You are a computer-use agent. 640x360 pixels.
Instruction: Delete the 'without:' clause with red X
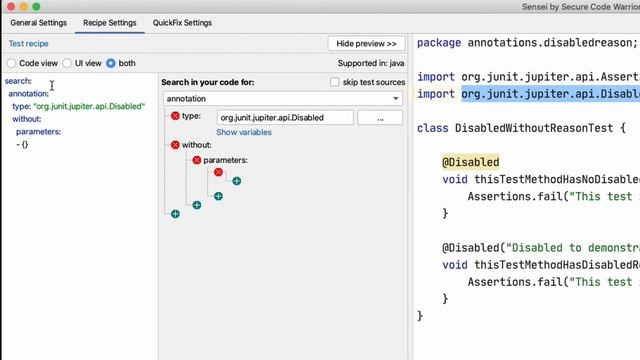click(175, 145)
